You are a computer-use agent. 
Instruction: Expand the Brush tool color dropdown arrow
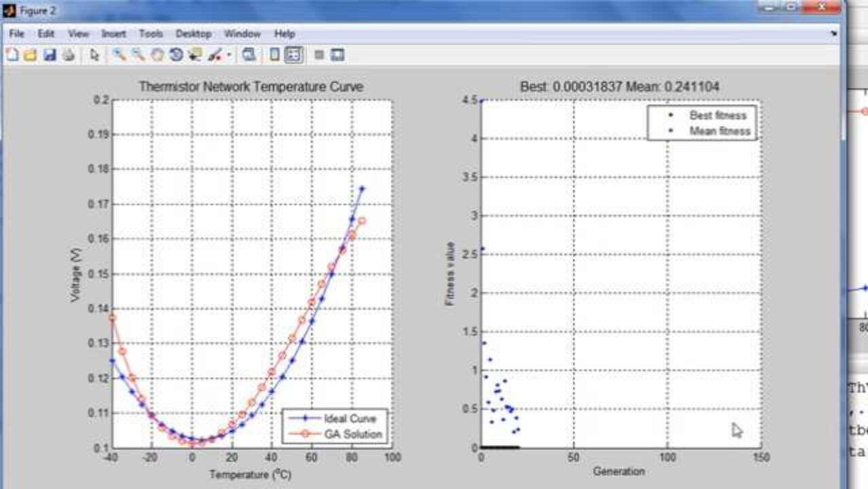click(x=229, y=56)
